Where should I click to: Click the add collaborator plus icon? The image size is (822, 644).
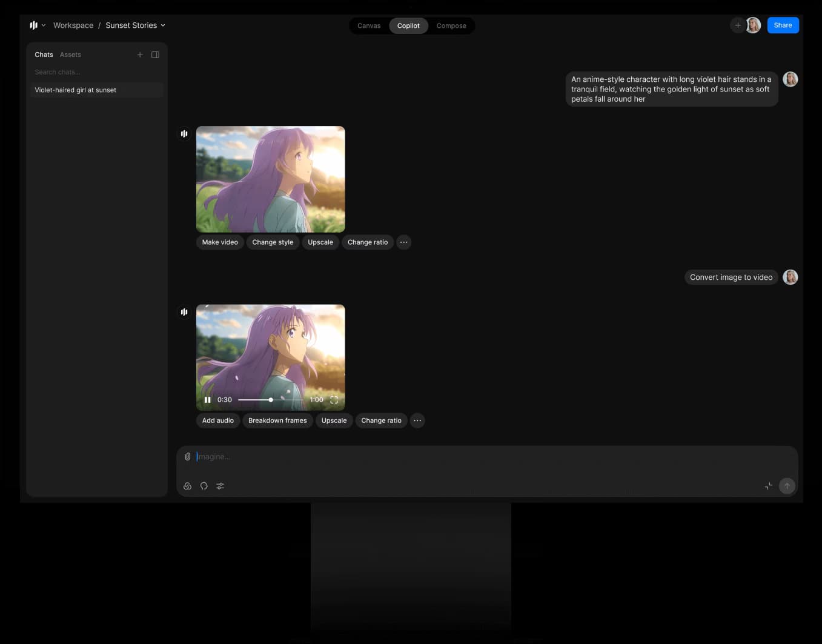coord(738,25)
